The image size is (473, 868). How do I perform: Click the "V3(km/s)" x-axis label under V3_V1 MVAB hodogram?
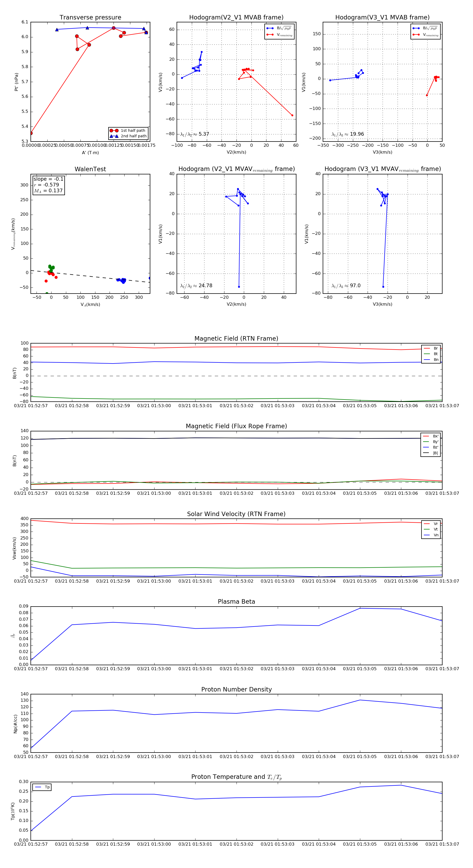[382, 152]
